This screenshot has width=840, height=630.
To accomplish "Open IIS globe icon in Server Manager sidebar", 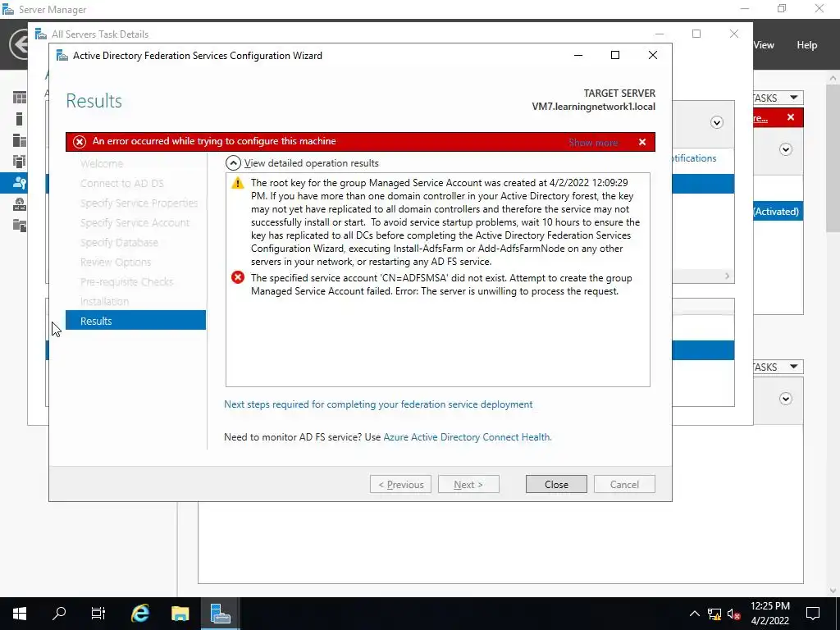I will point(20,204).
